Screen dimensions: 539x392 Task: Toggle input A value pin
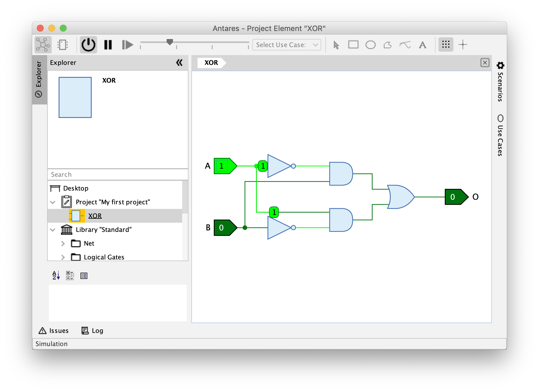pos(225,166)
